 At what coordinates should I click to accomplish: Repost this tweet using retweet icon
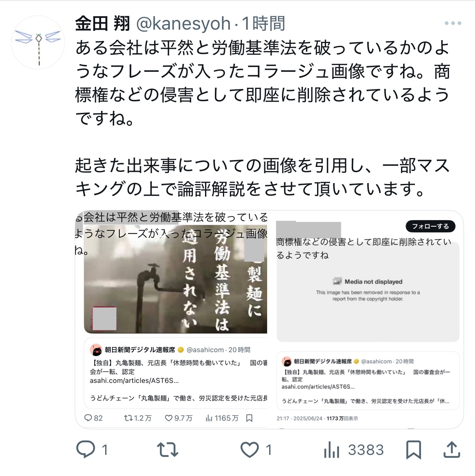pyautogui.click(x=168, y=450)
